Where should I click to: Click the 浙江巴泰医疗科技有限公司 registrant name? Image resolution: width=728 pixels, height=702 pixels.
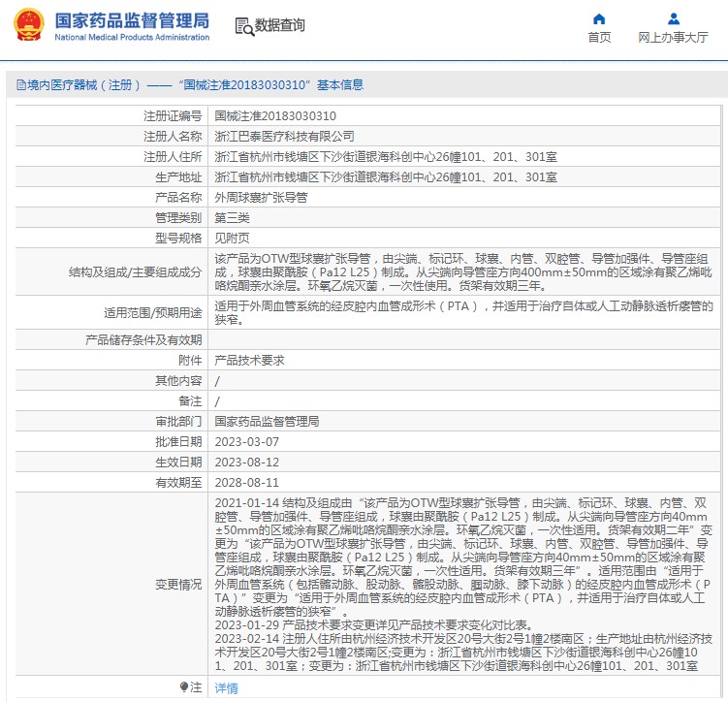click(285, 137)
